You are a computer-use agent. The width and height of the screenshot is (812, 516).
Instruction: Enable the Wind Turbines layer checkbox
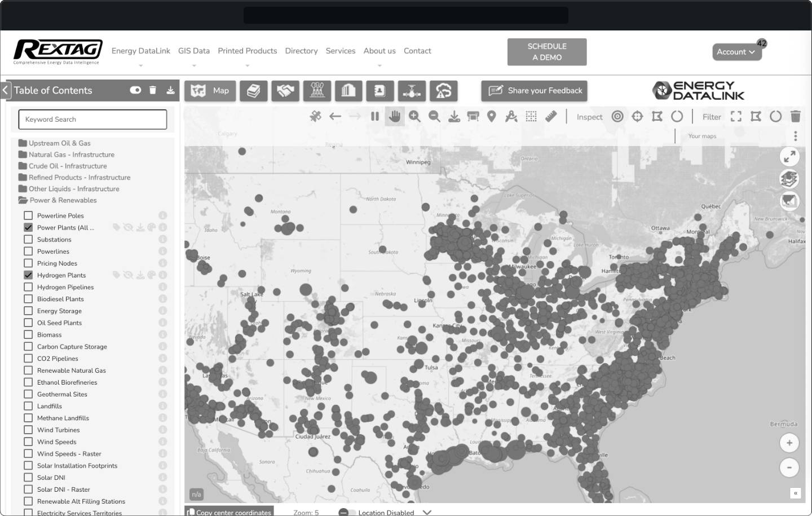pos(28,430)
